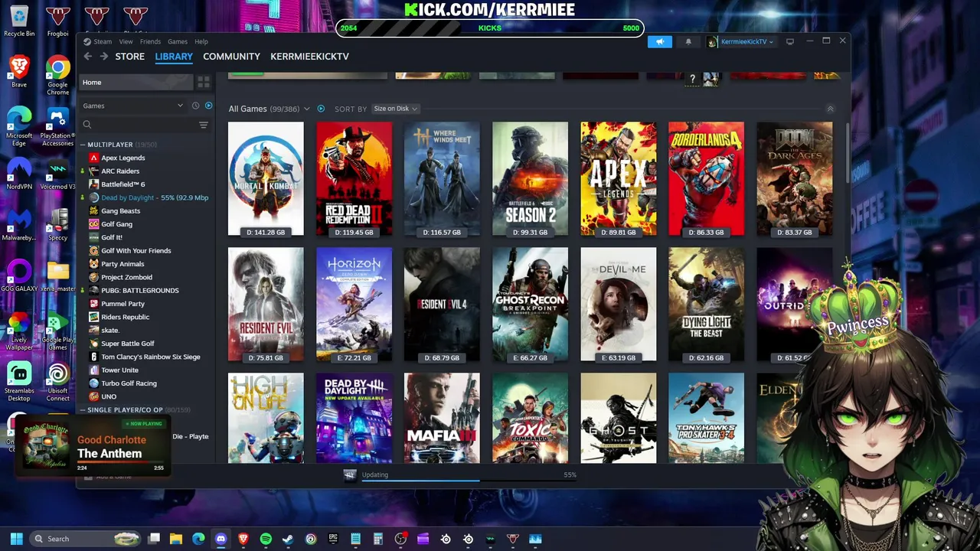Open the Apex Legends game cover

[618, 179]
